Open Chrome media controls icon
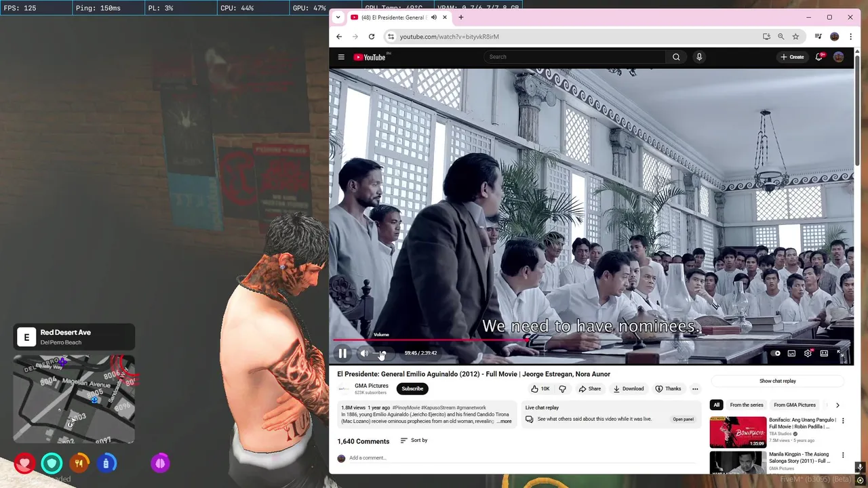The image size is (868, 488). [818, 37]
